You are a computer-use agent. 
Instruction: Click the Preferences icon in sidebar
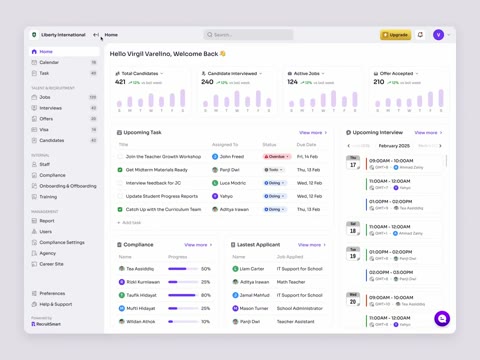tap(34, 293)
